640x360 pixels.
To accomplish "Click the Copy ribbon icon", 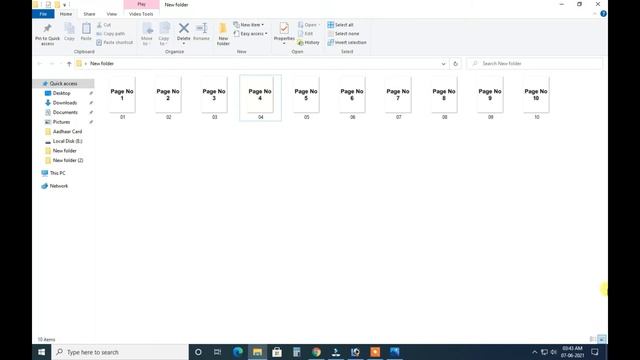I will pyautogui.click(x=69, y=32).
